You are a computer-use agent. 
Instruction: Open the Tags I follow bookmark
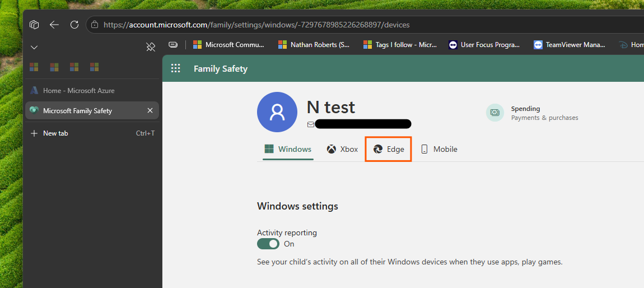tap(400, 45)
